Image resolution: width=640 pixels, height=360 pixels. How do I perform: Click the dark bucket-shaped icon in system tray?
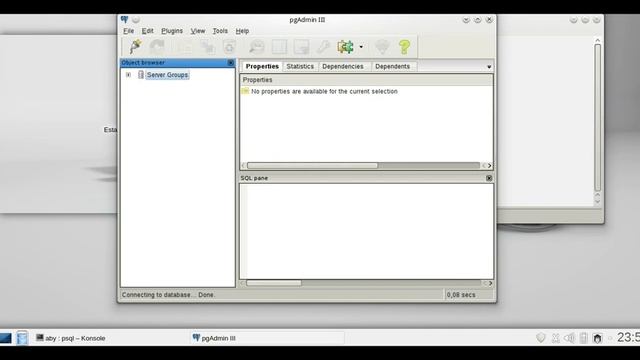(x=598, y=338)
